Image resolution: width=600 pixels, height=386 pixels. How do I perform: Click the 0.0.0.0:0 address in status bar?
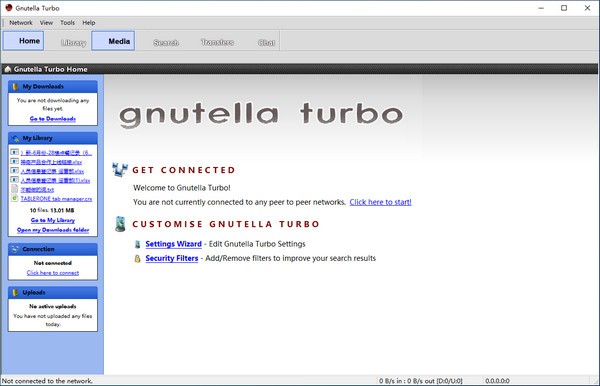pyautogui.click(x=497, y=381)
